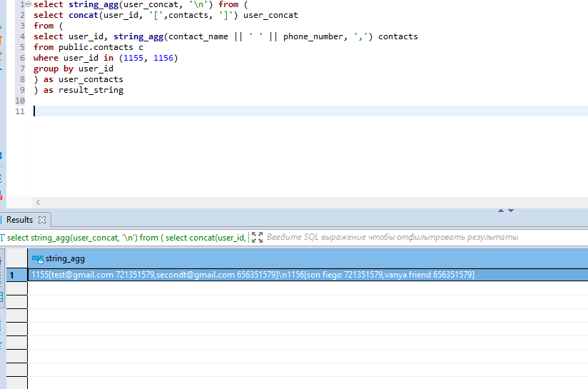Place the cursor in 'from public.contacts c' line
Screen dimensions: 588x389
pyautogui.click(x=88, y=47)
